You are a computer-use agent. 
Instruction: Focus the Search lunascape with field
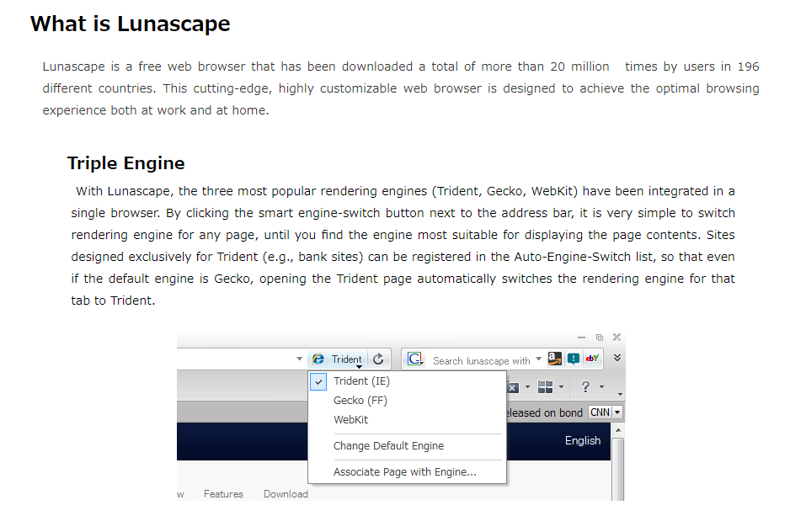point(481,361)
